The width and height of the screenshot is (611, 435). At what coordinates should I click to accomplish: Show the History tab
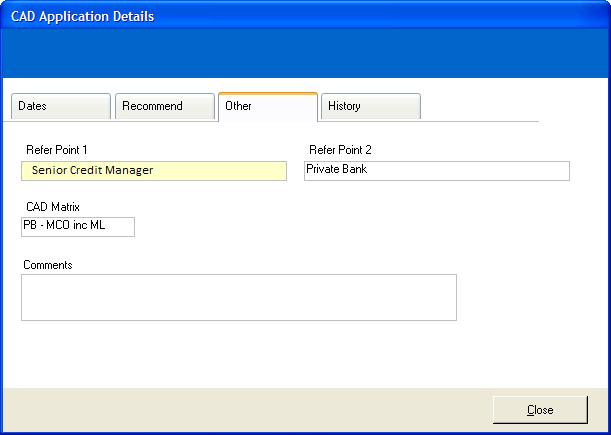click(x=371, y=106)
